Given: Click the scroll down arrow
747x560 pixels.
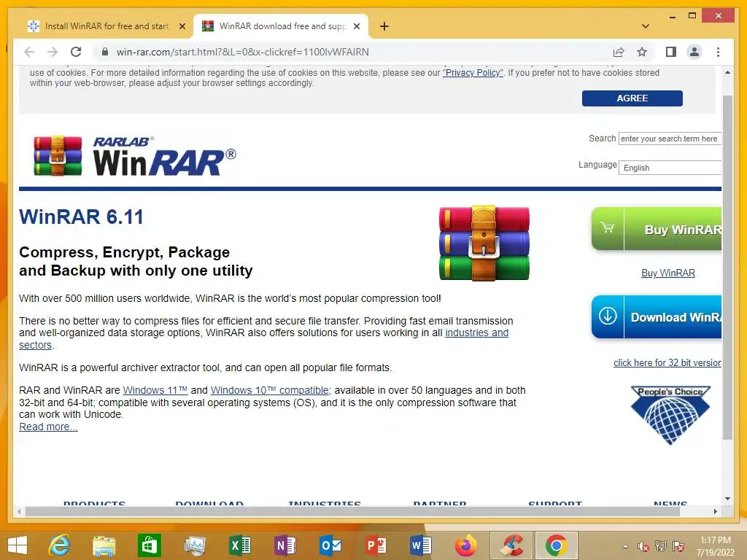Looking at the screenshot, I should [727, 499].
